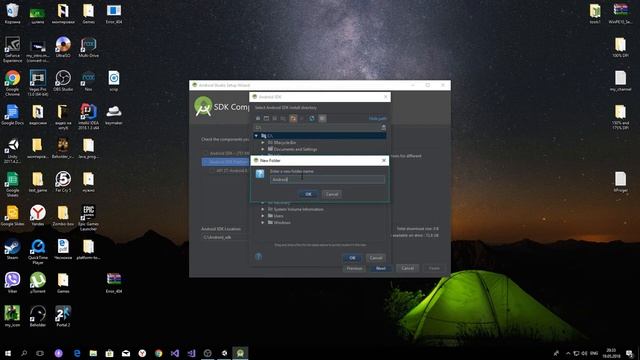Click Android Studio taskbar icon
This screenshot has height=360, width=640.
(240, 353)
